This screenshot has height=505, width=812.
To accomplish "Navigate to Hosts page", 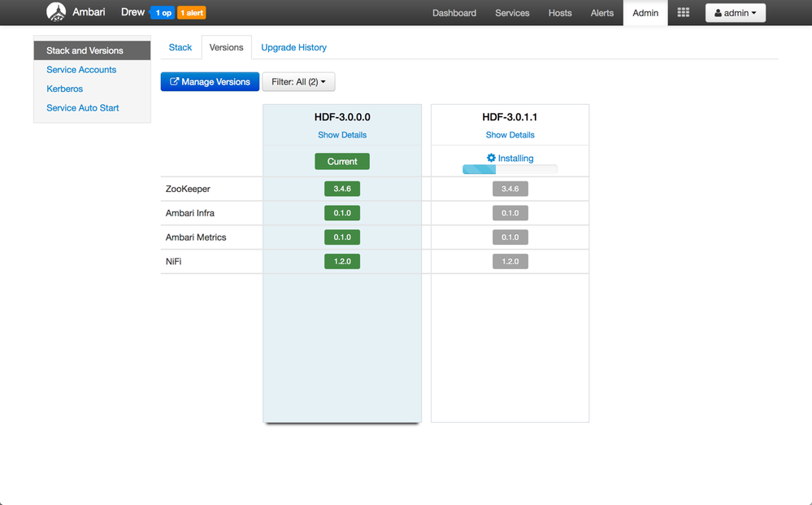I will (x=560, y=13).
